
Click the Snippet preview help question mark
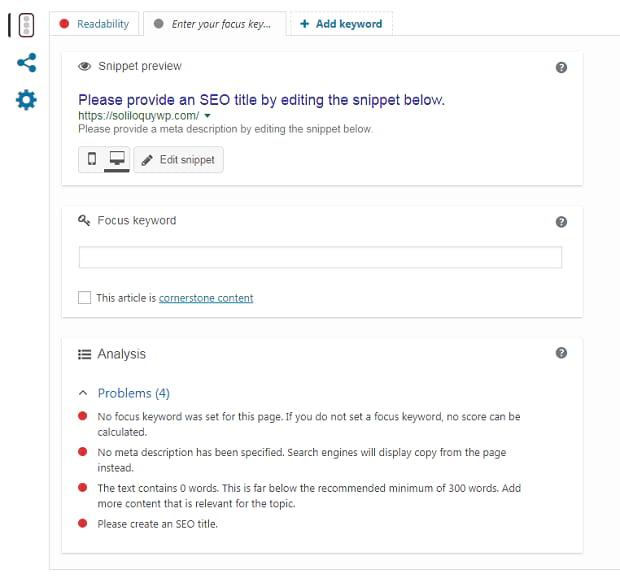pos(561,68)
